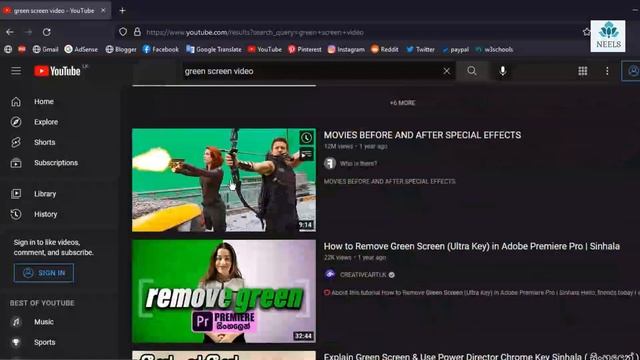Click the YouTube logo
The image size is (640, 360).
tap(58, 71)
